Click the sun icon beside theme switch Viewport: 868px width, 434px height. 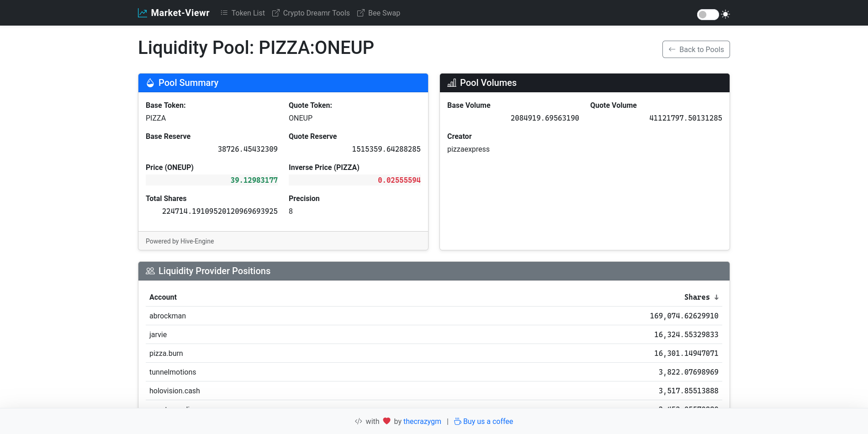pyautogui.click(x=725, y=15)
